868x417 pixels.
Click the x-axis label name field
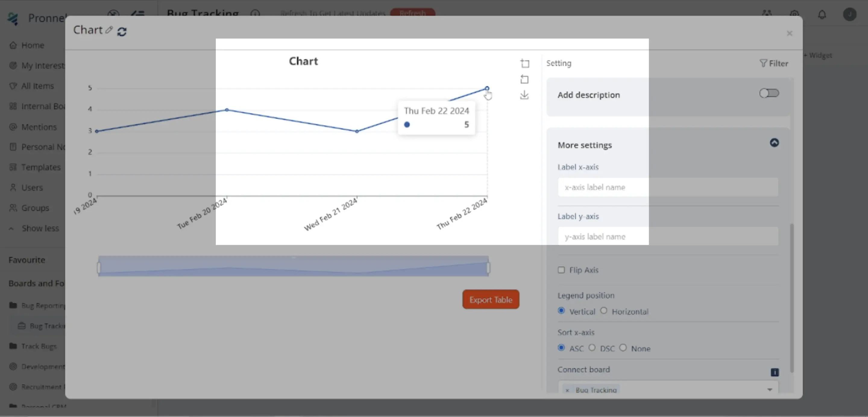pyautogui.click(x=668, y=187)
